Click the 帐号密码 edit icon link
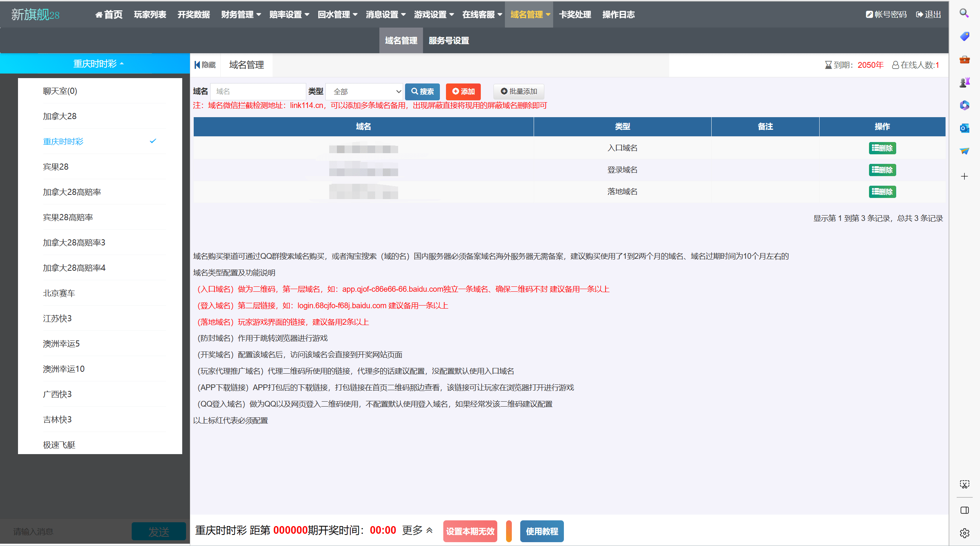 [886, 15]
